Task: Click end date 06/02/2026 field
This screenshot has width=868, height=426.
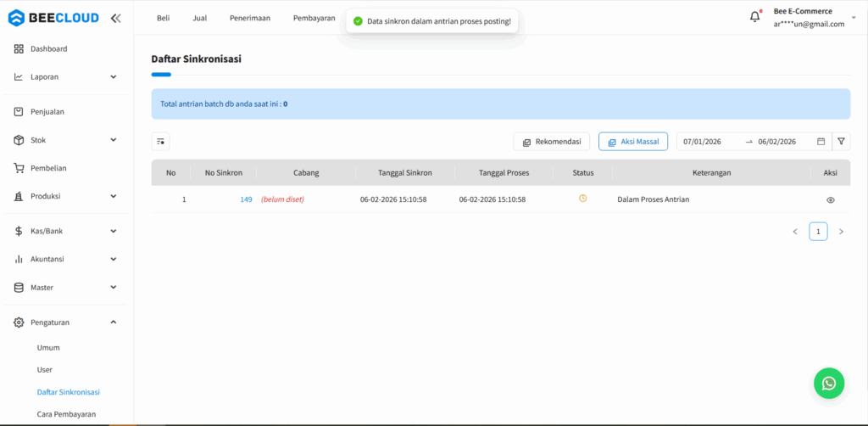Action: [x=776, y=142]
